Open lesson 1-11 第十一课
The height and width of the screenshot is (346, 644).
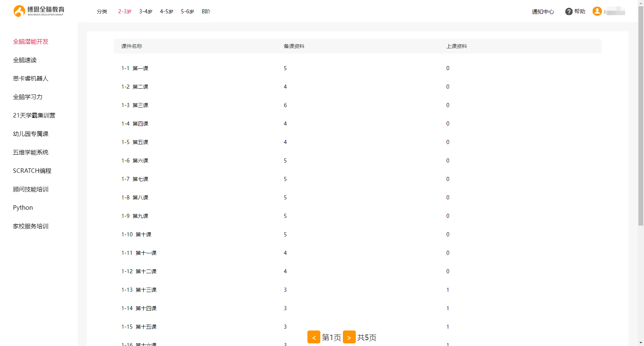(139, 253)
